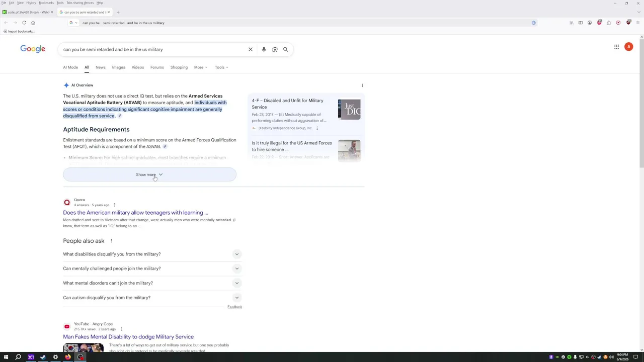The image size is (644, 362).
Task: Click the Google search text field
Action: coord(153,49)
